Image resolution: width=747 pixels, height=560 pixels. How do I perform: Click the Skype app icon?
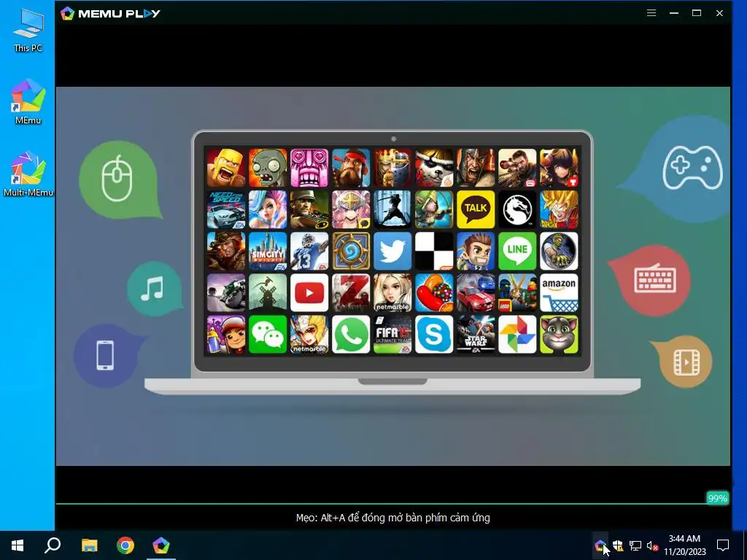(434, 334)
